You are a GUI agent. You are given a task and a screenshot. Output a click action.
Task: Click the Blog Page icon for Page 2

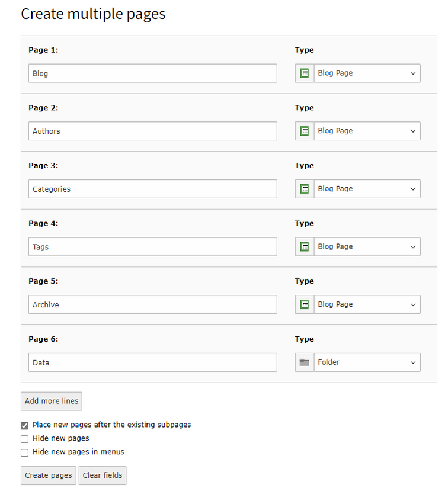(304, 131)
